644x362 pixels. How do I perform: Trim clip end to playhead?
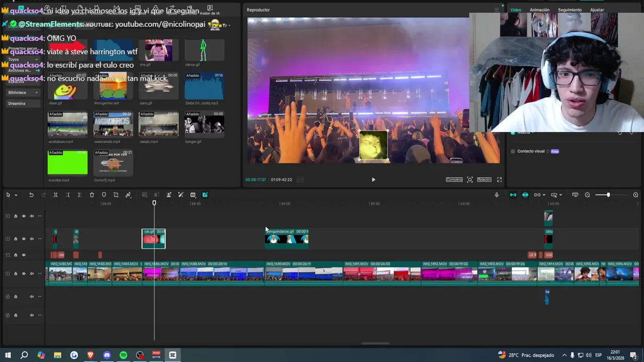[79, 195]
